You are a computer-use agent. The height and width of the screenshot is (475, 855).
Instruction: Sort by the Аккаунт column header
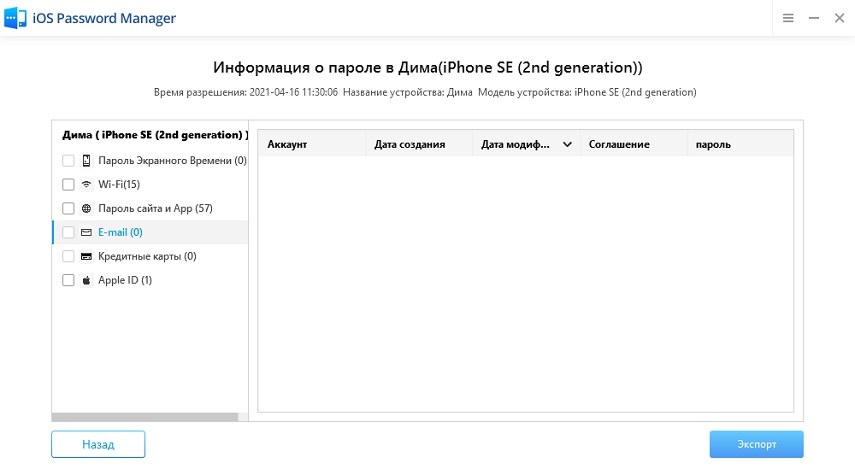[287, 144]
